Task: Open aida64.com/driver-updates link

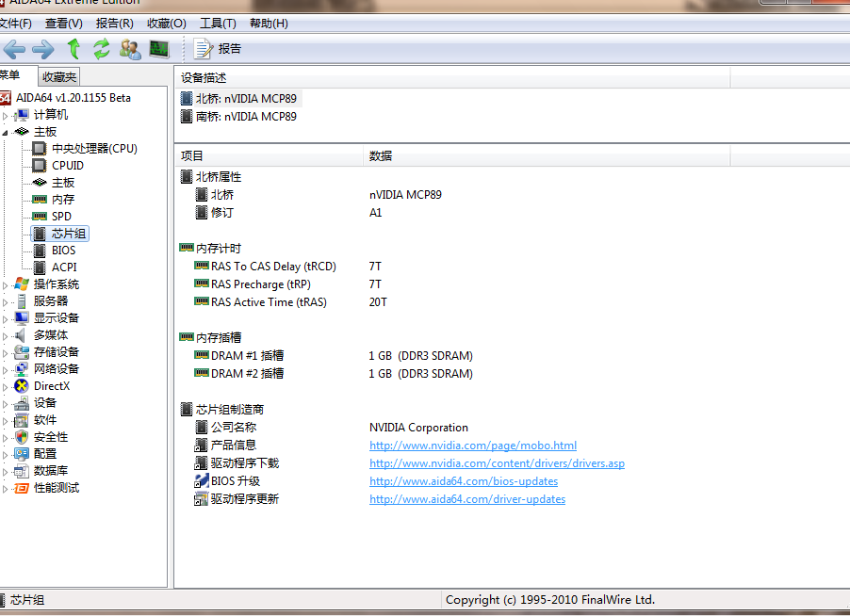Action: [x=467, y=499]
